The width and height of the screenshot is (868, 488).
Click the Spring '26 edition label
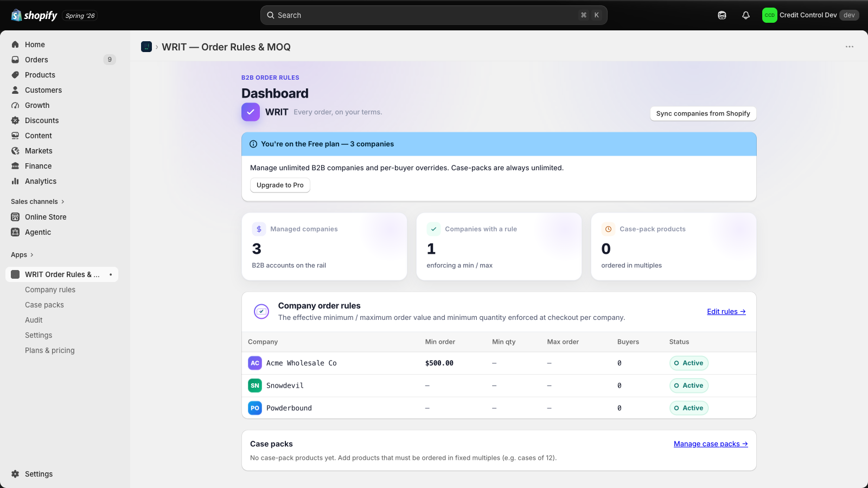[80, 16]
